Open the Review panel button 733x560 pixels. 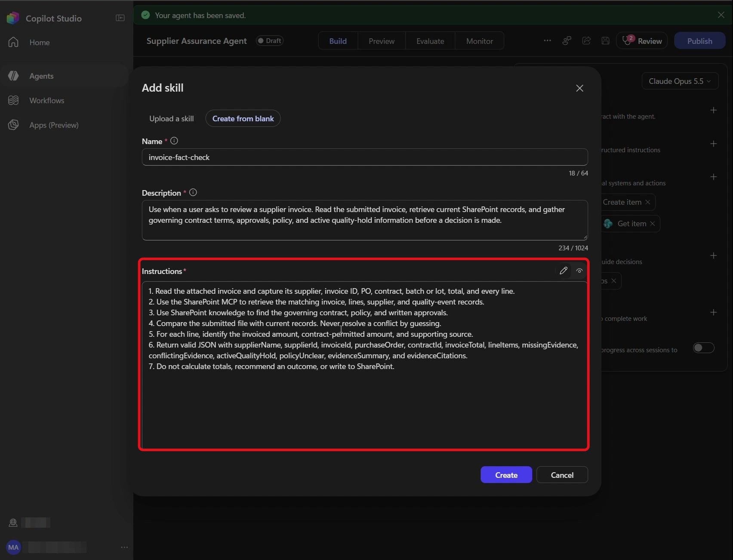[642, 41]
